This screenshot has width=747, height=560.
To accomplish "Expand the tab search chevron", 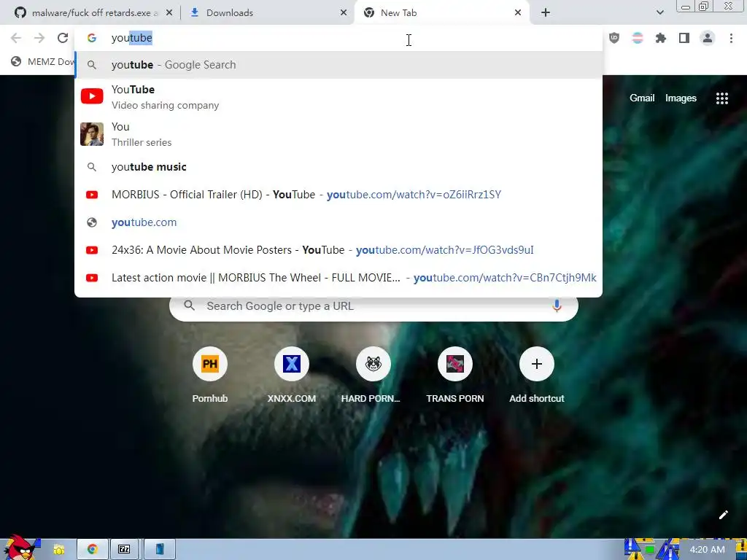I will 659,13.
